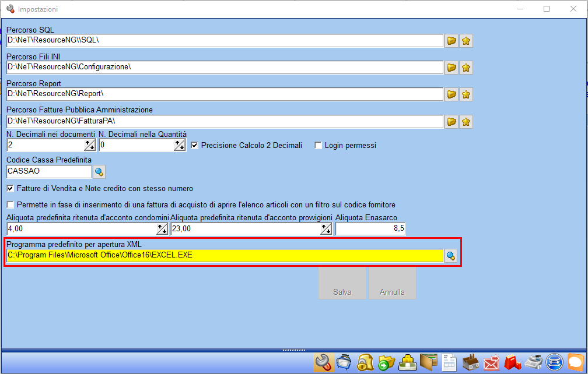Screen dimensions: 588x374
Task: Click the red shopping bags icon
Action: pos(512,362)
